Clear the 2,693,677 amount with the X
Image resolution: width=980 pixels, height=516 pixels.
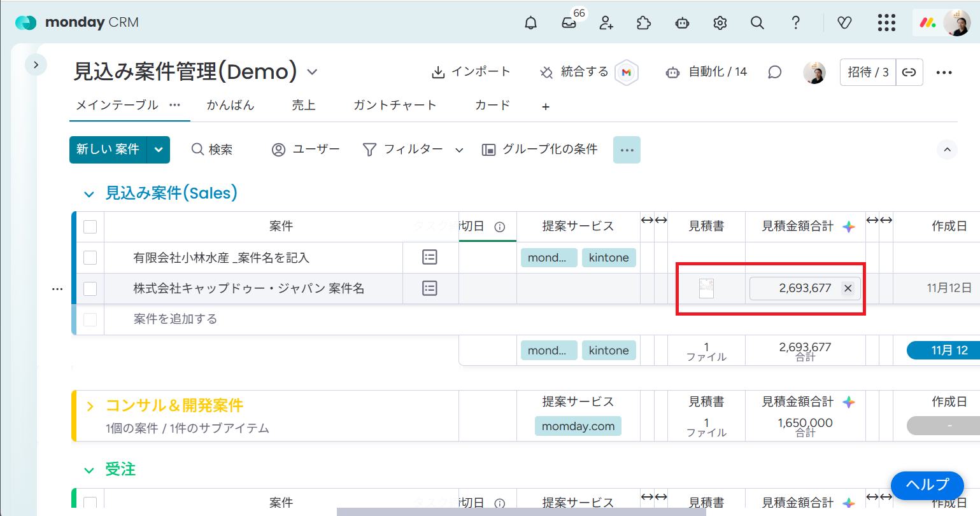[x=848, y=288]
